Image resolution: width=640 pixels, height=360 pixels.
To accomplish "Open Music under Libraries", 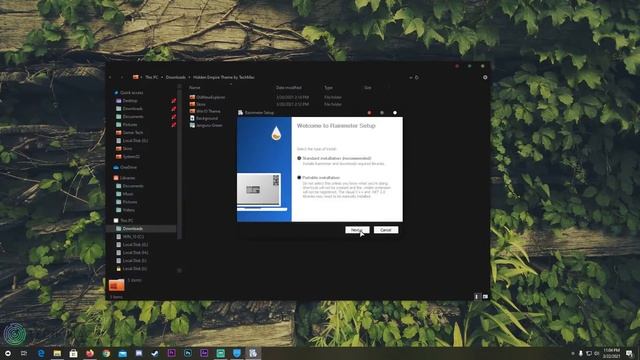I will (125, 194).
